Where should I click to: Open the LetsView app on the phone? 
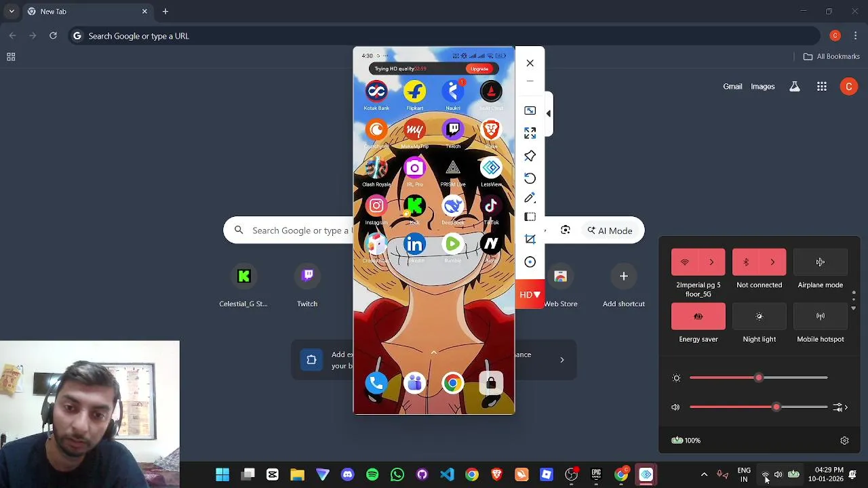(491, 167)
